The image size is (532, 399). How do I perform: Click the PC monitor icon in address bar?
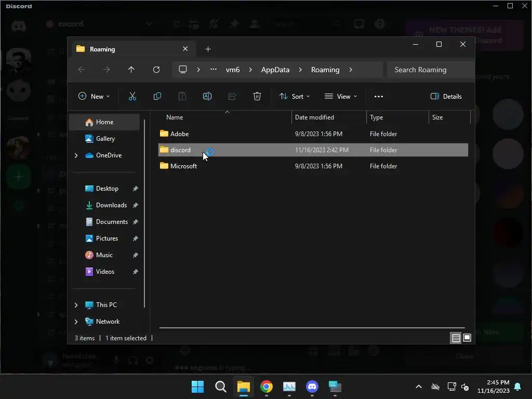[x=183, y=70]
